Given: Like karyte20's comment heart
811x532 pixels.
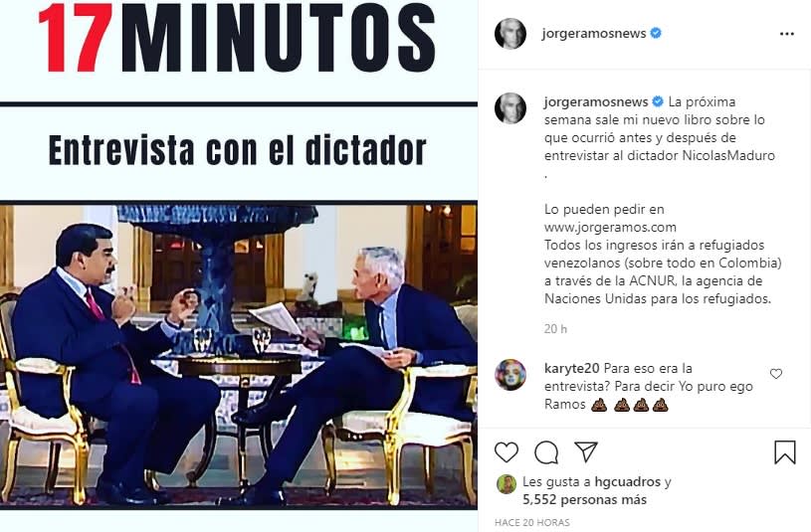Looking at the screenshot, I should tap(776, 374).
